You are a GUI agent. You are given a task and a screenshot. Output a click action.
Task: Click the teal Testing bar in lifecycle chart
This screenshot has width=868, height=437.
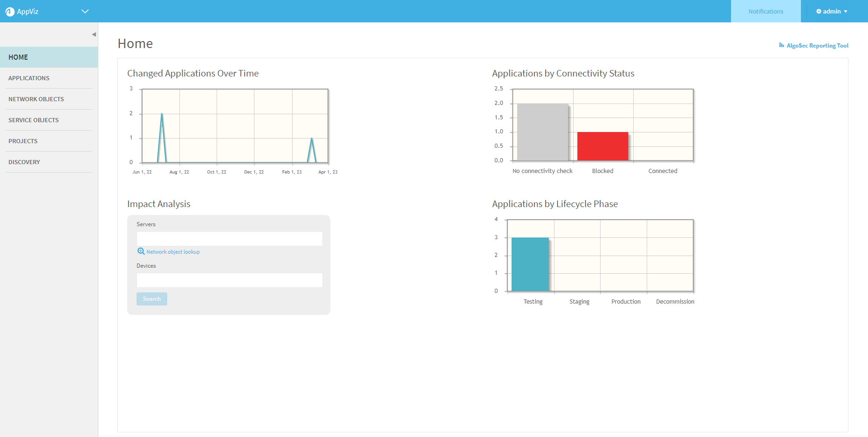(x=530, y=264)
